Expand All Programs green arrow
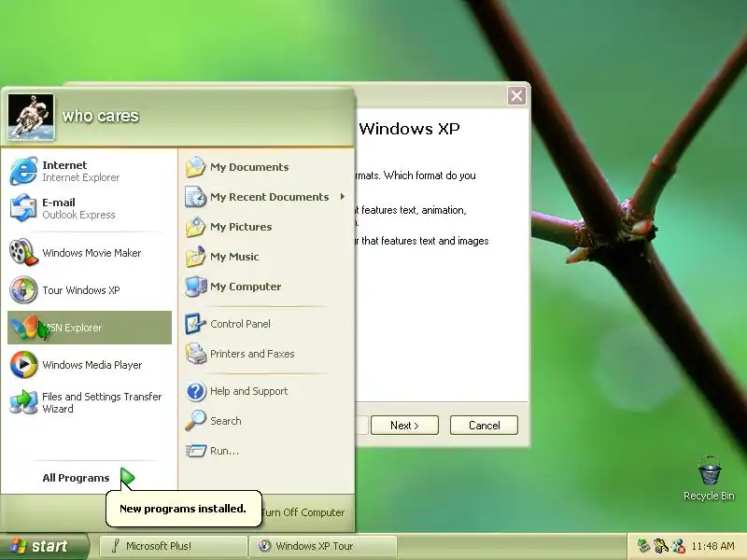Screen dimensions: 747x560 pyautogui.click(x=127, y=477)
